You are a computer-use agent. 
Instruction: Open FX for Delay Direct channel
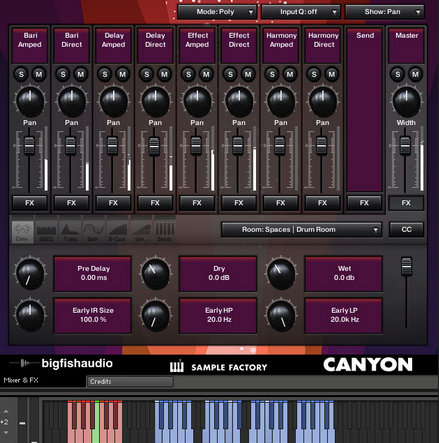(155, 203)
